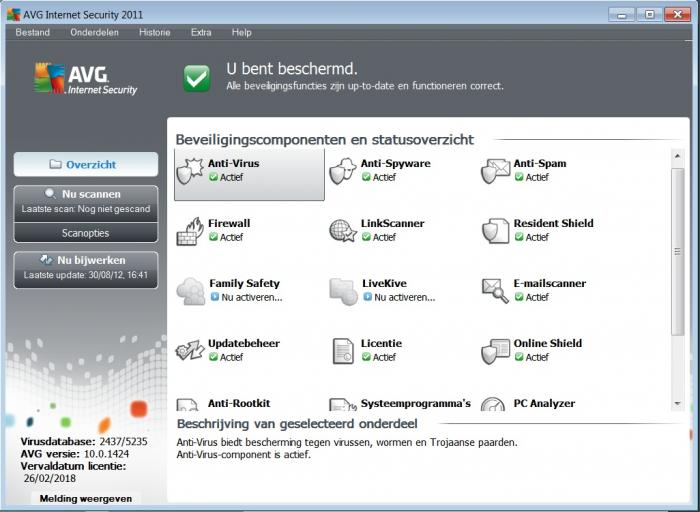
Task: Select Resident Shield label text
Action: 554,223
